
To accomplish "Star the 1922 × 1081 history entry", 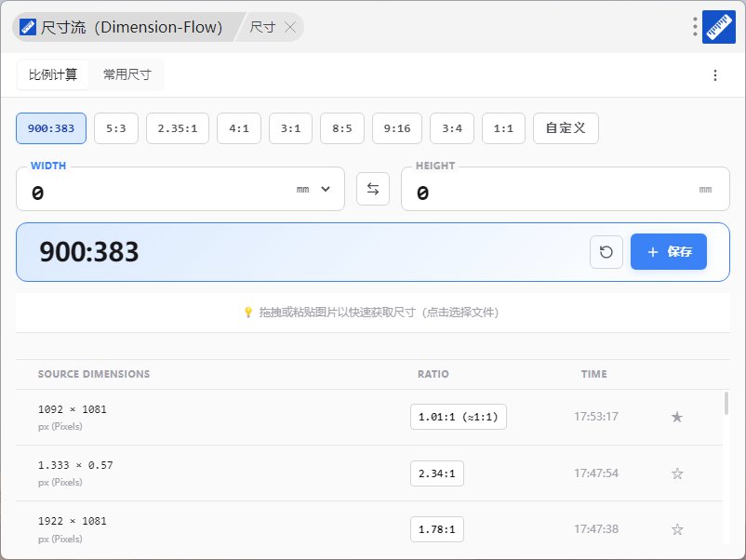I will pyautogui.click(x=677, y=529).
